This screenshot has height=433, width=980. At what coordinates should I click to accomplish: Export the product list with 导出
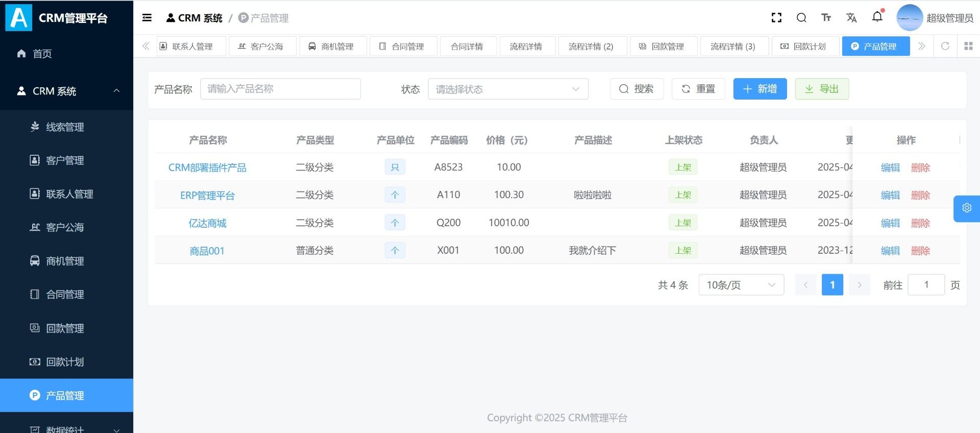tap(821, 89)
